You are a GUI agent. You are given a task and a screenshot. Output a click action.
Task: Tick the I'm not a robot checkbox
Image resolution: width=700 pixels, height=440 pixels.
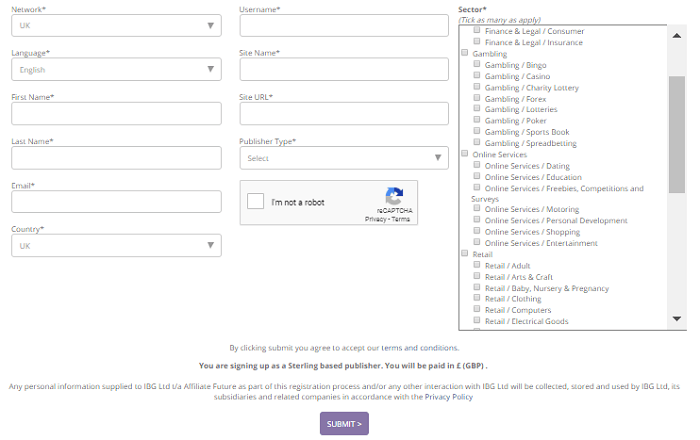255,201
